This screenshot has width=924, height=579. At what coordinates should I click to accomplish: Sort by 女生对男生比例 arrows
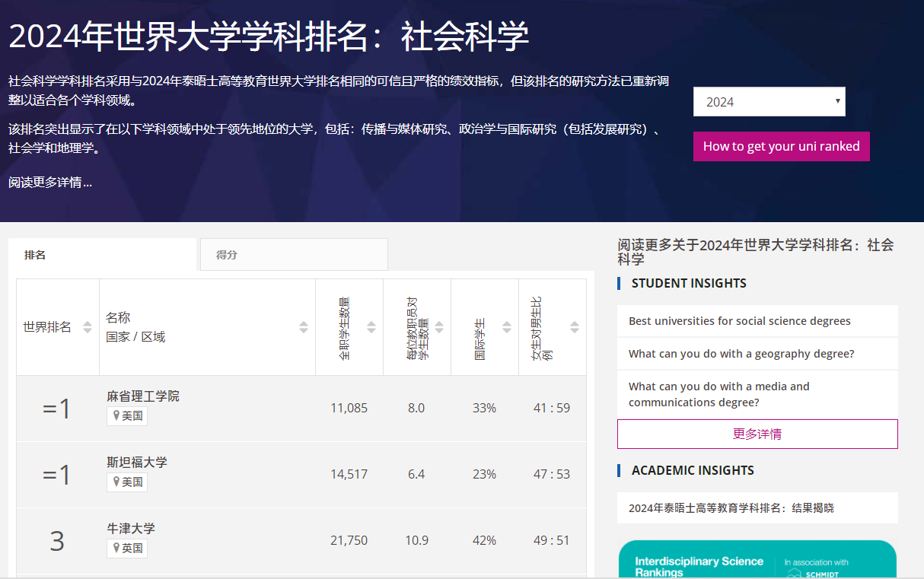click(x=575, y=327)
